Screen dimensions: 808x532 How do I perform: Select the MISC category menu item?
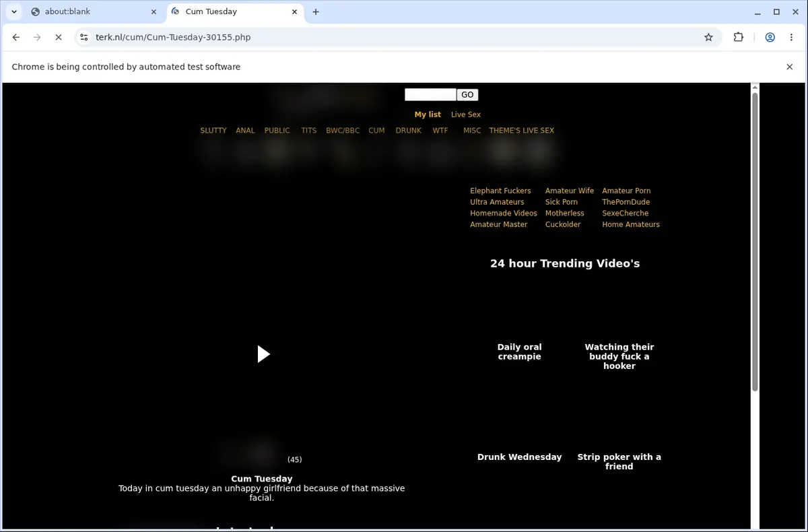[472, 131]
